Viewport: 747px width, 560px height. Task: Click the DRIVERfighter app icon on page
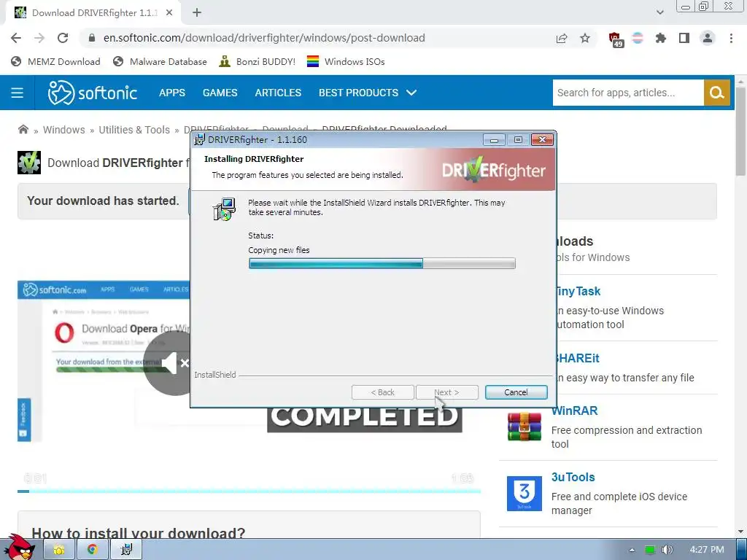coord(29,163)
